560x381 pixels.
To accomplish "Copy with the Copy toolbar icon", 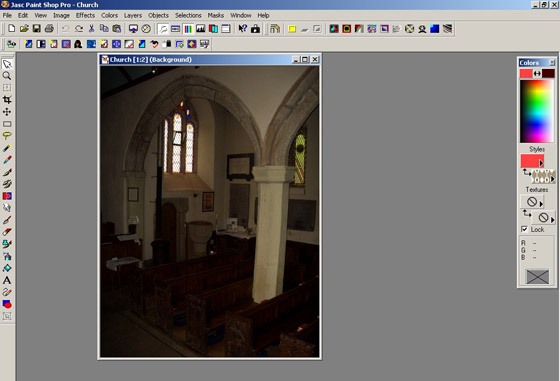I will [x=104, y=29].
